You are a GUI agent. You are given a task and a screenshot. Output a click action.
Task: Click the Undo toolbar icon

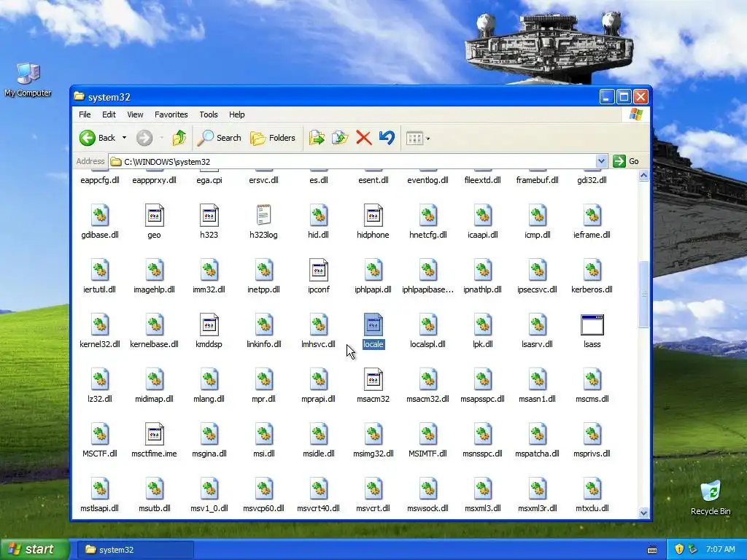[387, 138]
